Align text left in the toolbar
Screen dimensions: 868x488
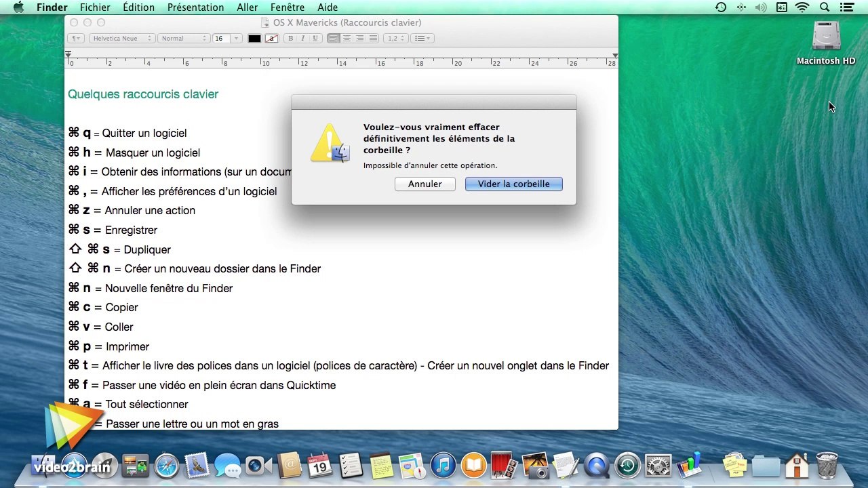pyautogui.click(x=333, y=39)
